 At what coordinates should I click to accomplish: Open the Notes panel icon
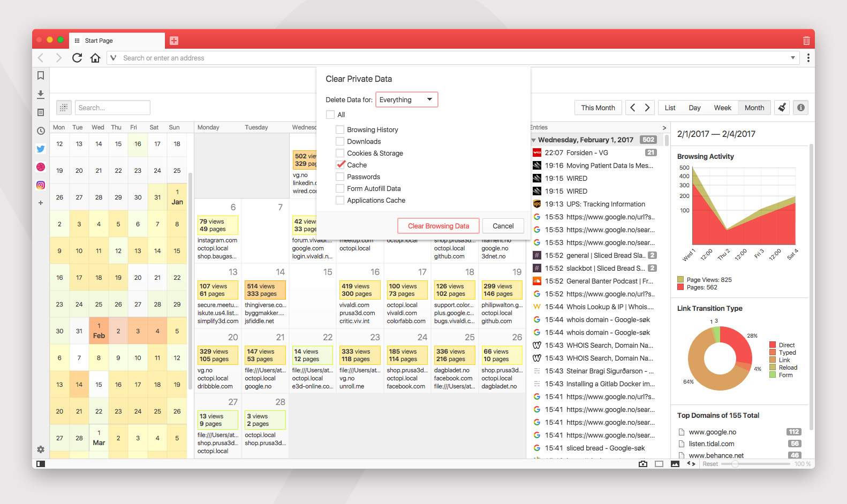pyautogui.click(x=41, y=112)
